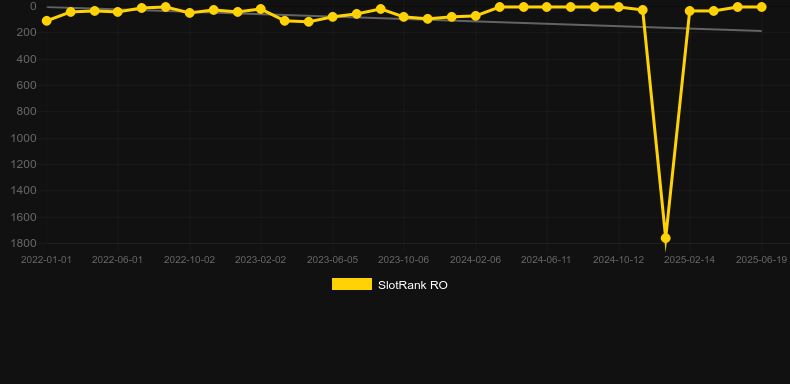Select the final data point at 2025-06-19
The image size is (790, 384).
coord(761,7)
